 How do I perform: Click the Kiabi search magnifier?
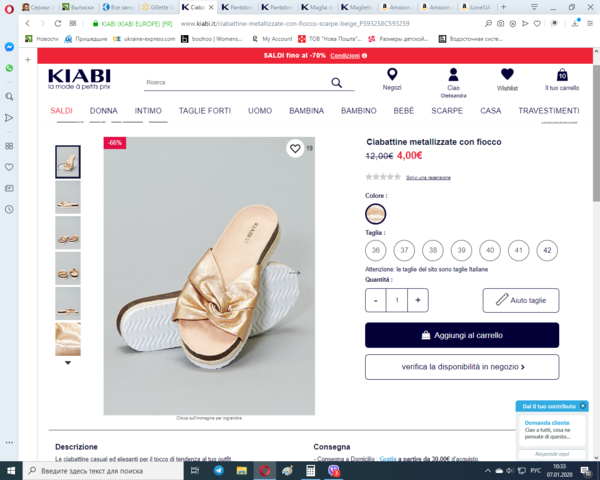click(x=336, y=82)
